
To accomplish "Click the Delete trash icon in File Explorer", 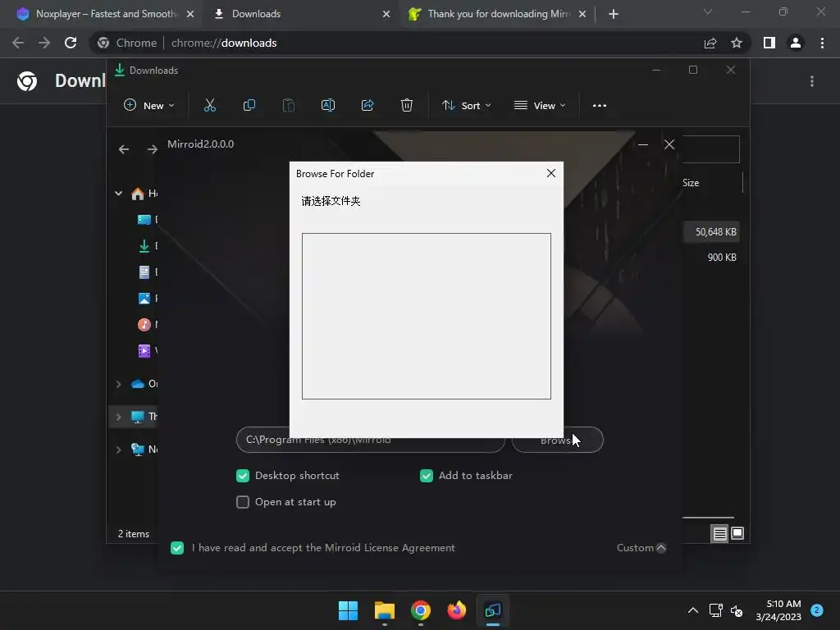I will pyautogui.click(x=407, y=106).
